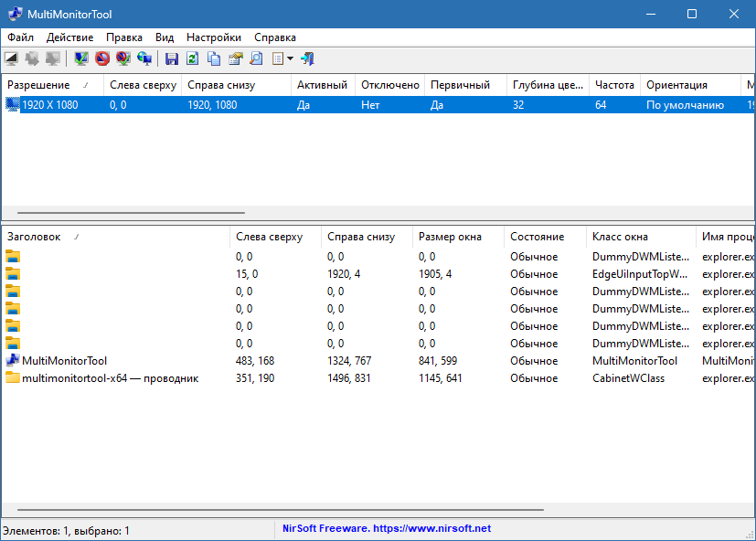Click the horizontal scrollbar of monitor list
The height and width of the screenshot is (541, 756).
coord(131,212)
